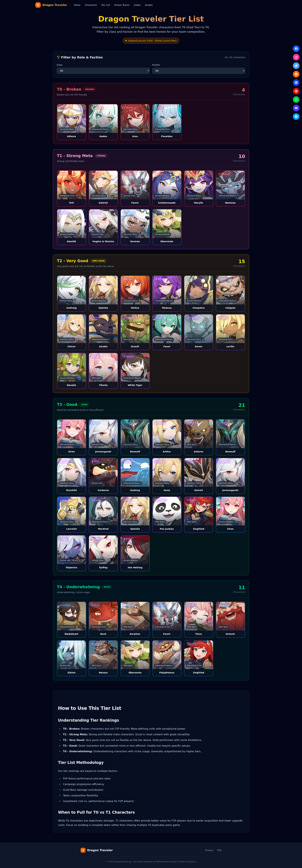Expand the Faction filter dropdown
The width and height of the screenshot is (302, 868).
coord(199,71)
